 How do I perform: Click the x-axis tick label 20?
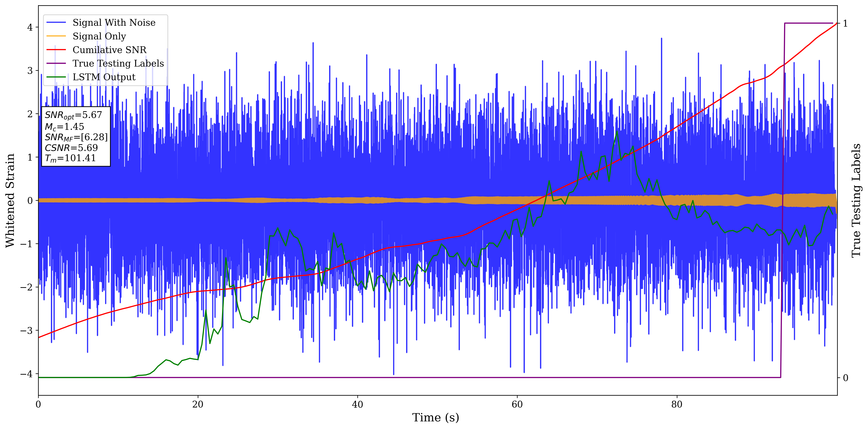(198, 404)
